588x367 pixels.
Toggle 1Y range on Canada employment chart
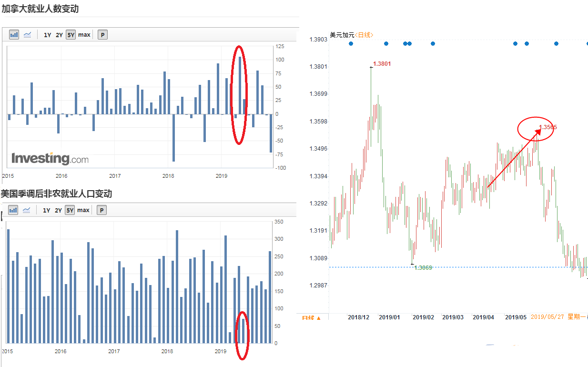(x=48, y=35)
